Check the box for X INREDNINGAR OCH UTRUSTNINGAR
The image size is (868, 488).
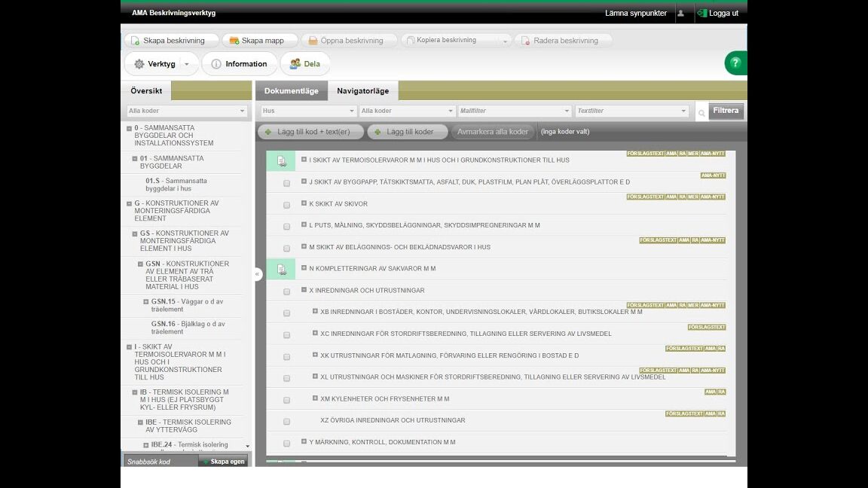pyautogui.click(x=287, y=291)
